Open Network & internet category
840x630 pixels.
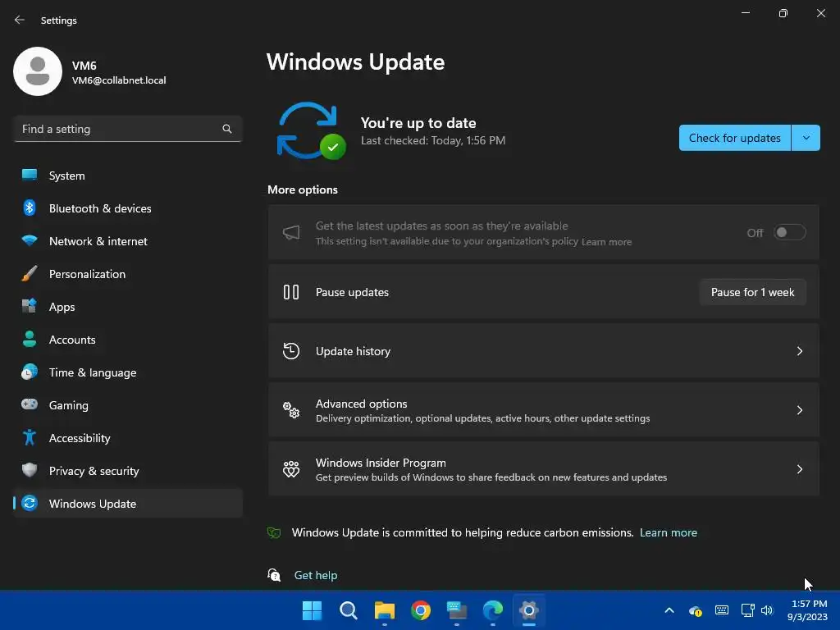[x=128, y=241]
